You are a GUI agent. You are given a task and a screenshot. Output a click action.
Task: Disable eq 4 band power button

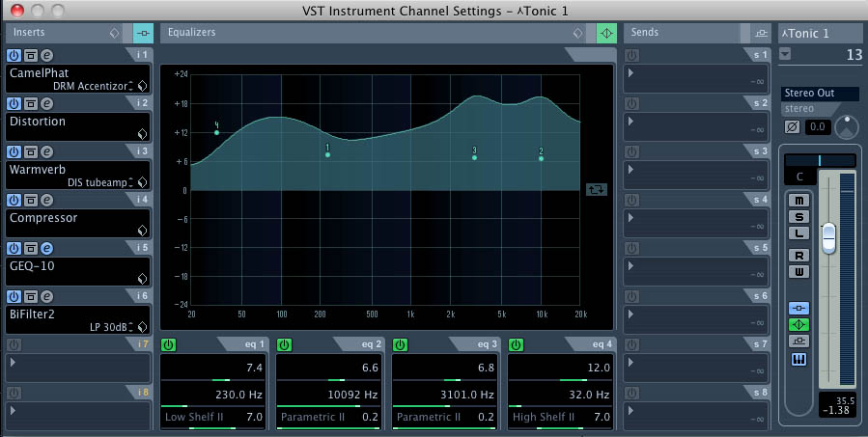pyautogui.click(x=516, y=344)
